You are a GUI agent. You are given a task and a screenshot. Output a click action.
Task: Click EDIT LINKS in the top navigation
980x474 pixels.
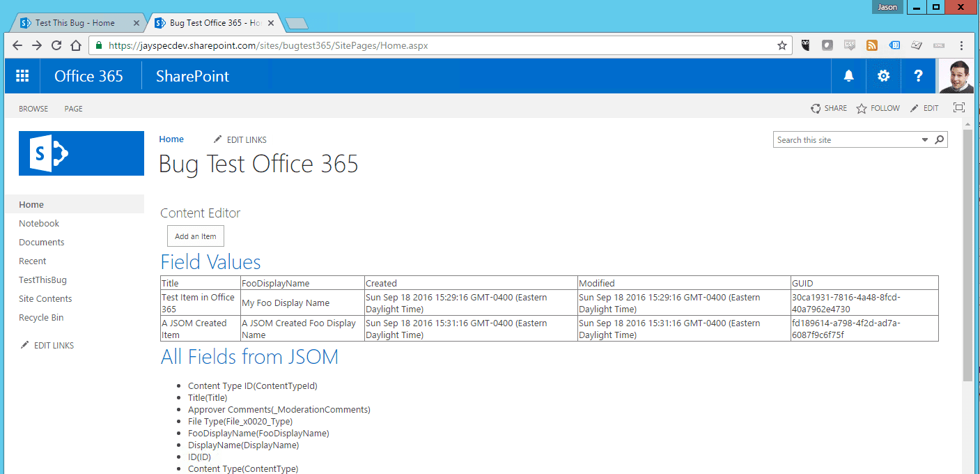tap(240, 139)
